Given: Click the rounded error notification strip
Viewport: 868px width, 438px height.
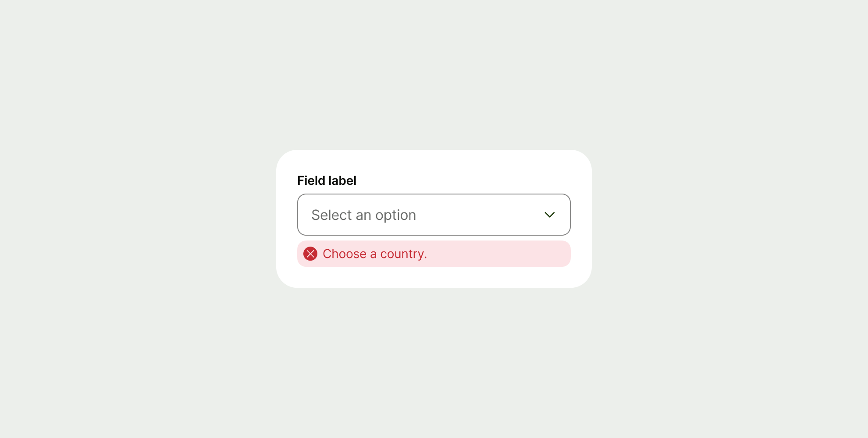Looking at the screenshot, I should tap(434, 254).
